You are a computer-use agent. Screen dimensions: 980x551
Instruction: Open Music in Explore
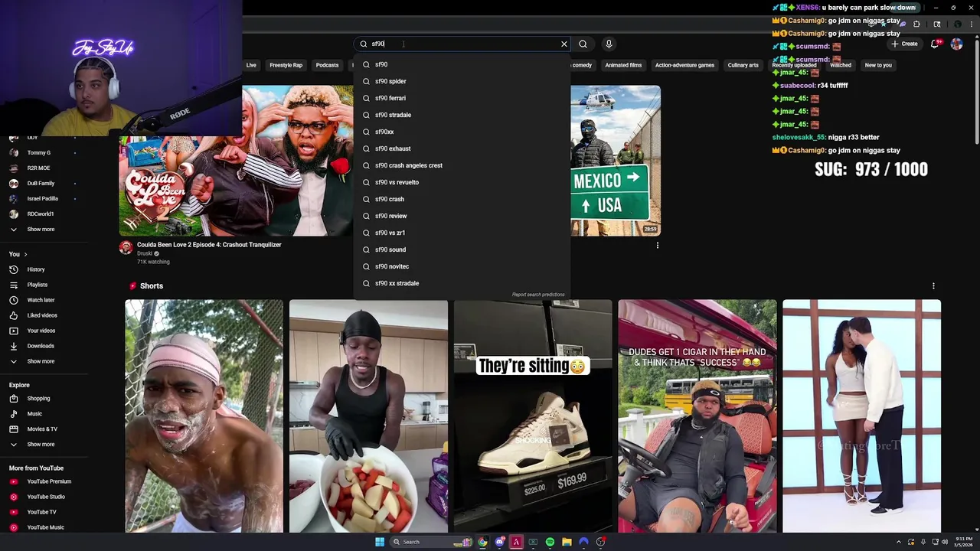click(x=44, y=413)
